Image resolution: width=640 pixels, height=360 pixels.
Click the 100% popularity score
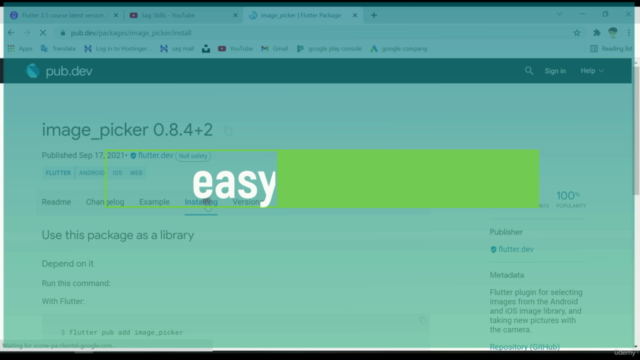coord(571,199)
